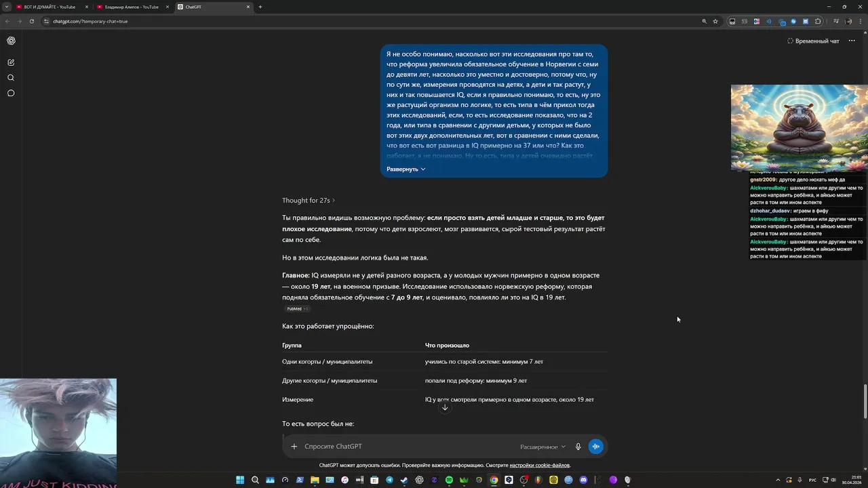Click the ChatGPT logo in the sidebar

click(x=11, y=41)
